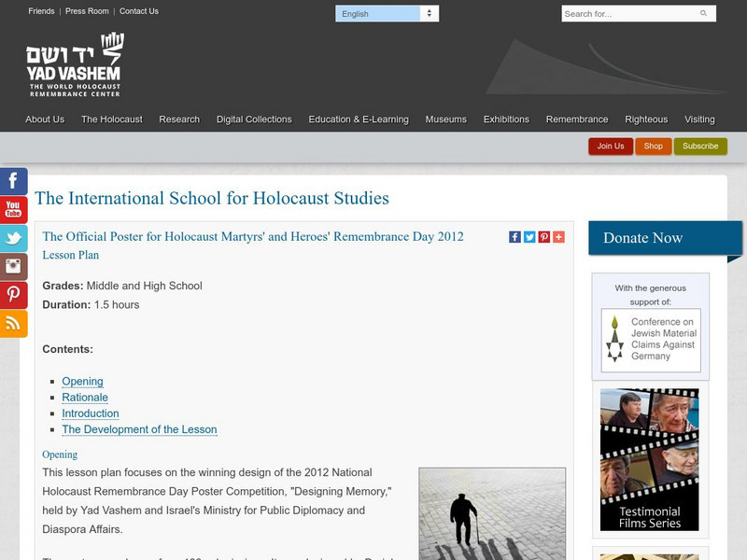Share the lesson plan on Facebook
This screenshot has width=747, height=560.
click(515, 236)
